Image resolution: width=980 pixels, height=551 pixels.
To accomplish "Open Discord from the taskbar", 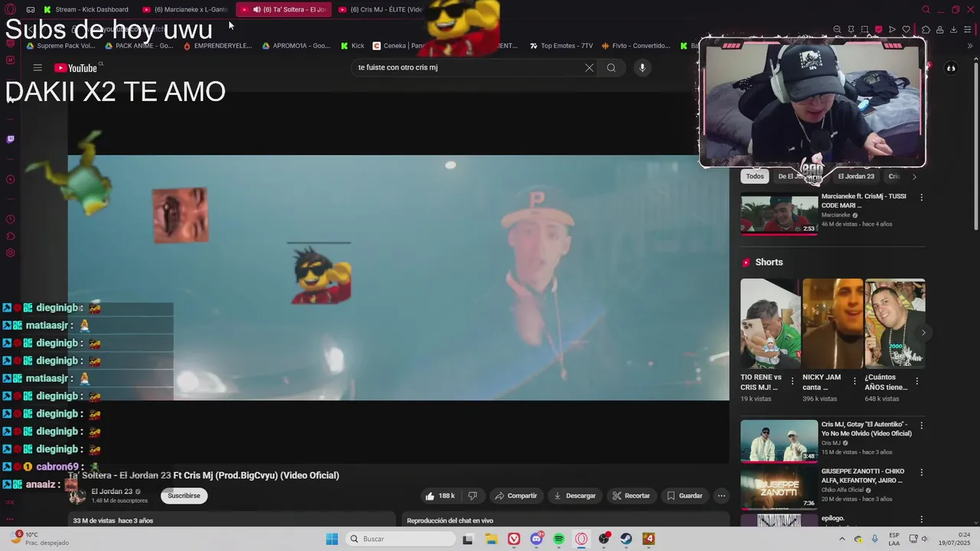I will point(537,539).
